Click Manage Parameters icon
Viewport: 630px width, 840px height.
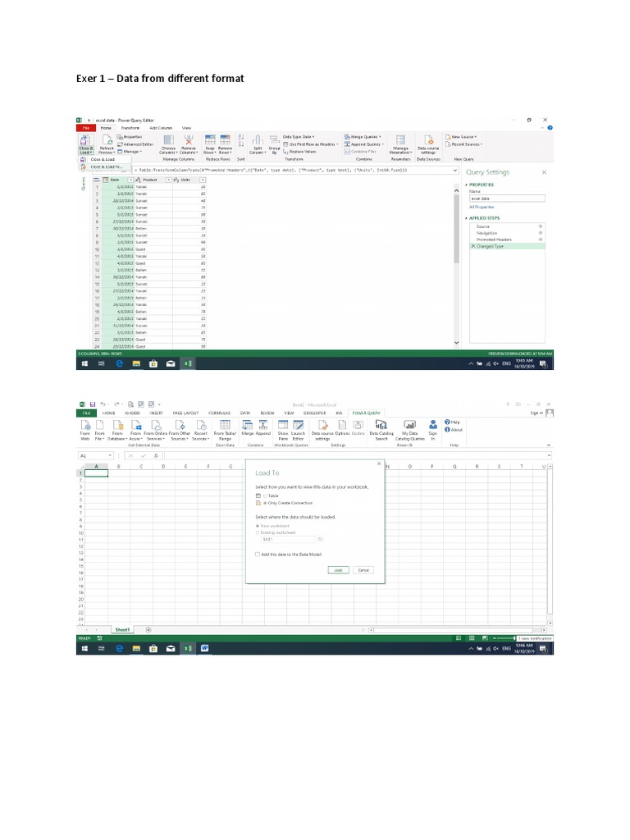click(x=400, y=140)
